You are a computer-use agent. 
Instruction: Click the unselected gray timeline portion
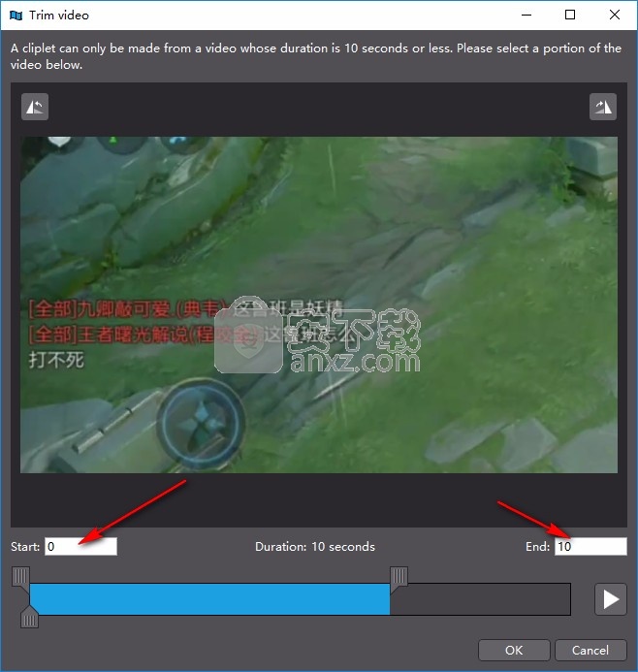(x=480, y=599)
